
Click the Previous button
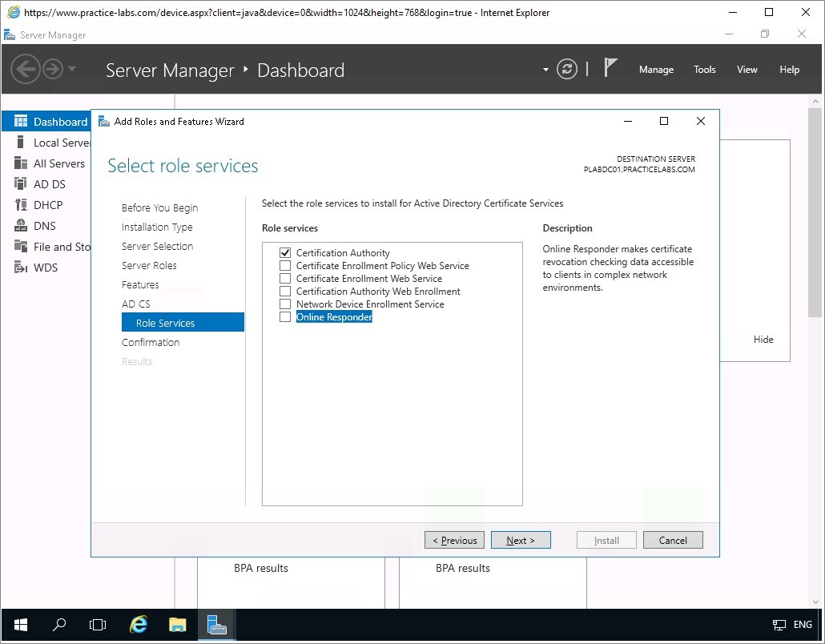(x=454, y=540)
